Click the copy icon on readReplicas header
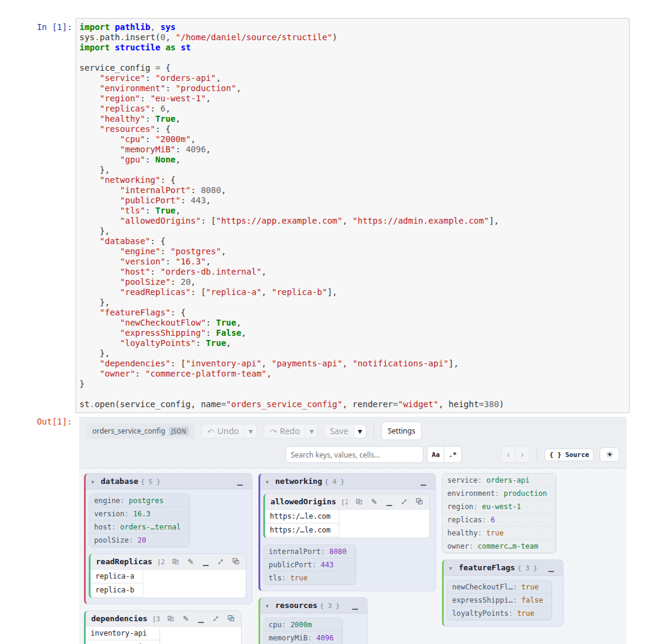The image size is (650, 644). [176, 561]
